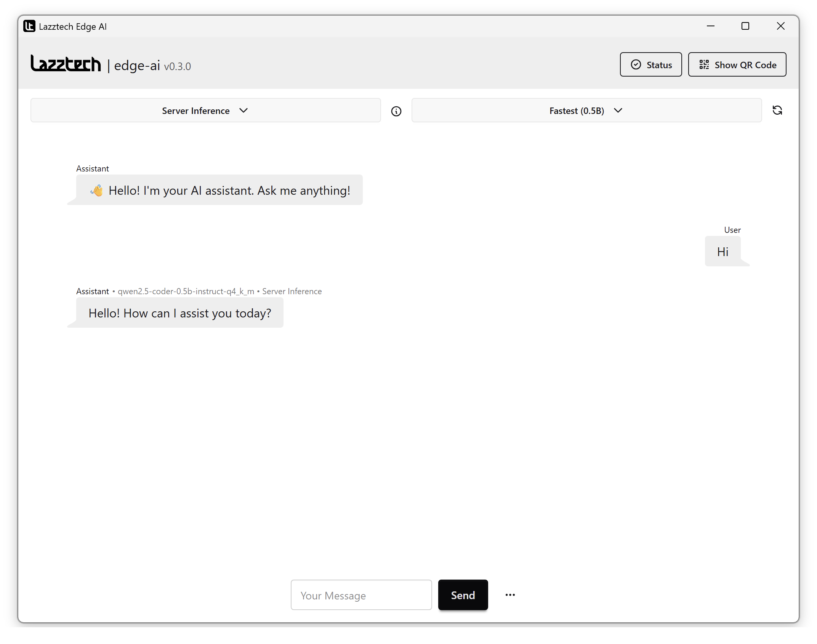The height and width of the screenshot is (644, 817).
Task: Click the user's 'Hi' message bubble
Action: click(722, 252)
